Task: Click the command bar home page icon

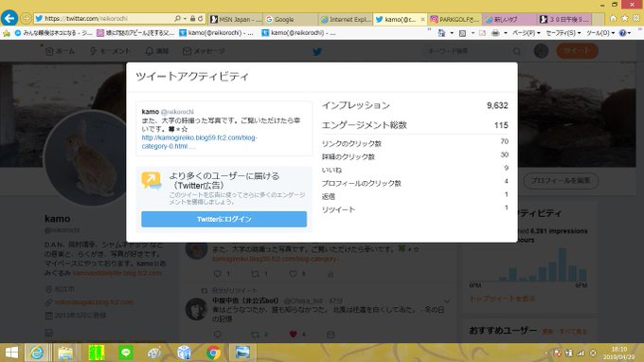Action: 441,33
